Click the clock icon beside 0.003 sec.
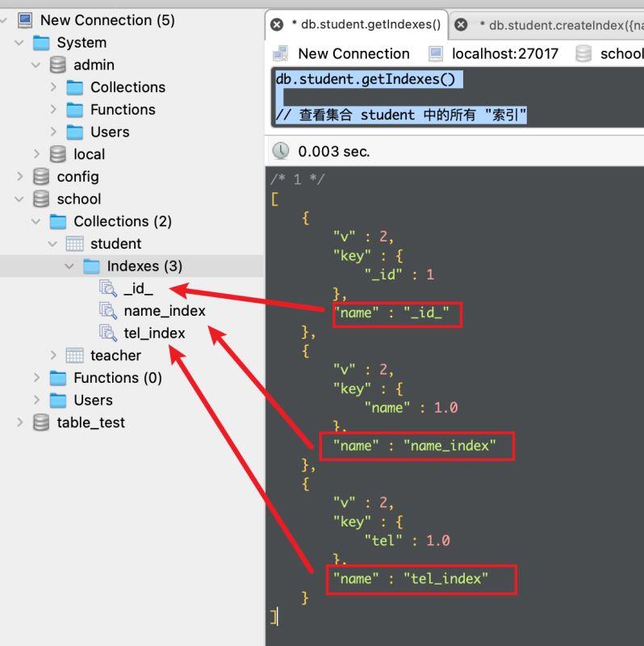This screenshot has height=646, width=644. 281,151
